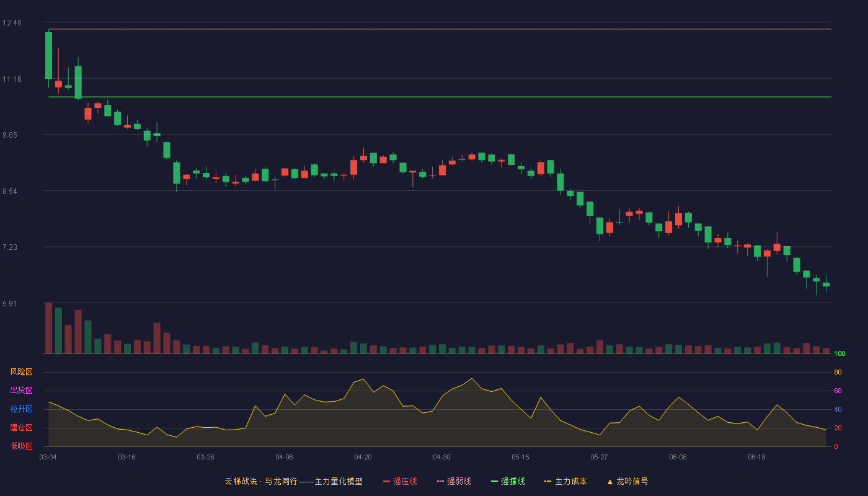Click the magenta 60 indicator axis value
This screenshot has height=496, width=868.
point(838,391)
